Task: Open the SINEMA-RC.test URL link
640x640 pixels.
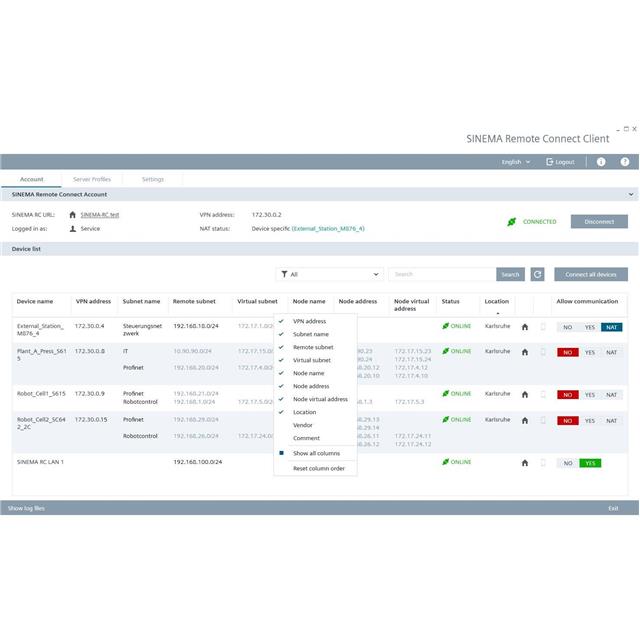Action: pos(100,215)
